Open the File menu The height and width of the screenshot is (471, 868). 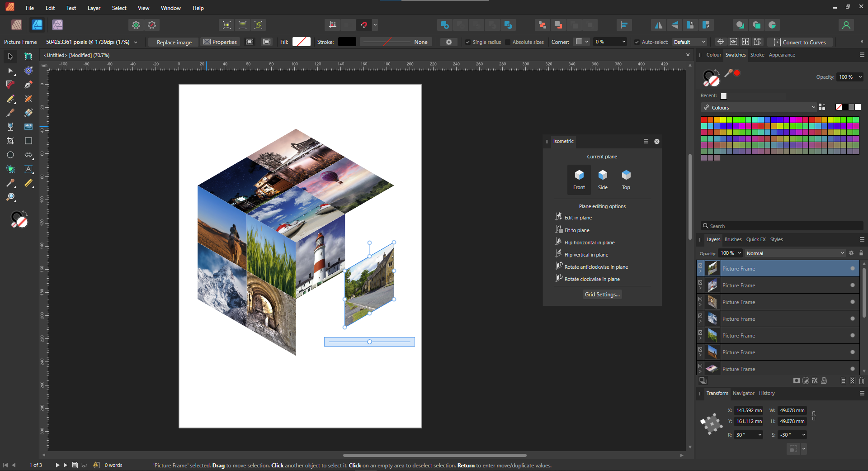[30, 8]
